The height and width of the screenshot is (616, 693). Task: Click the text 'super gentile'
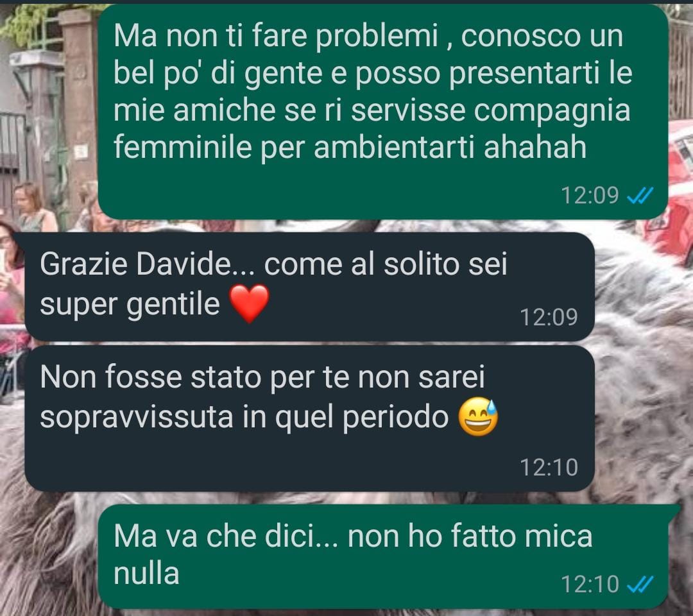130,304
